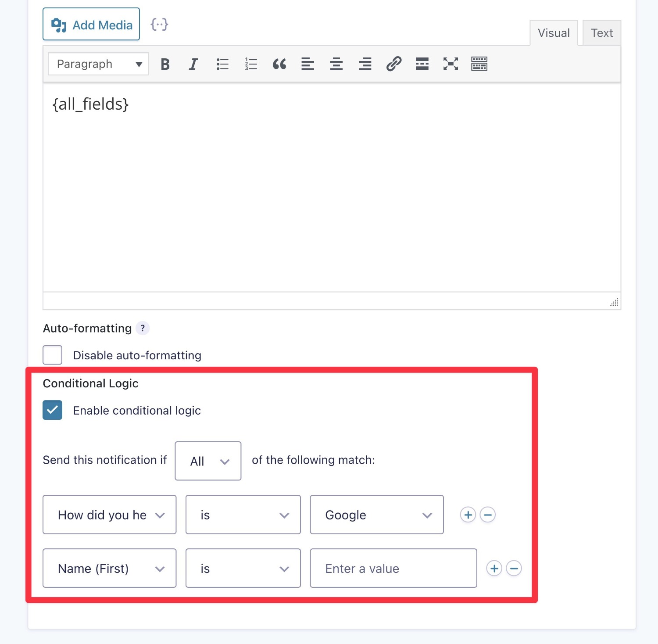Viewport: 658px width, 644px height.
Task: Remove the Google rule
Action: [x=488, y=515]
